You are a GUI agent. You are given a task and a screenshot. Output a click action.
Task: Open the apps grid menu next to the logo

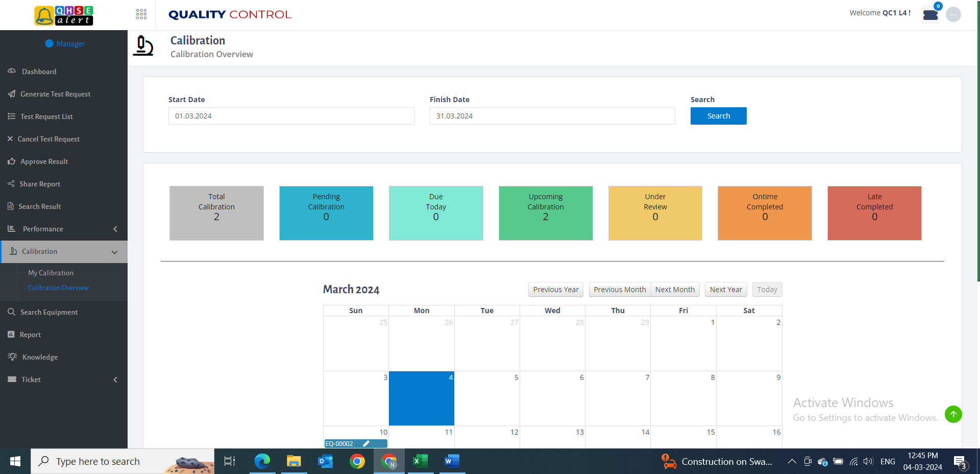coord(141,14)
